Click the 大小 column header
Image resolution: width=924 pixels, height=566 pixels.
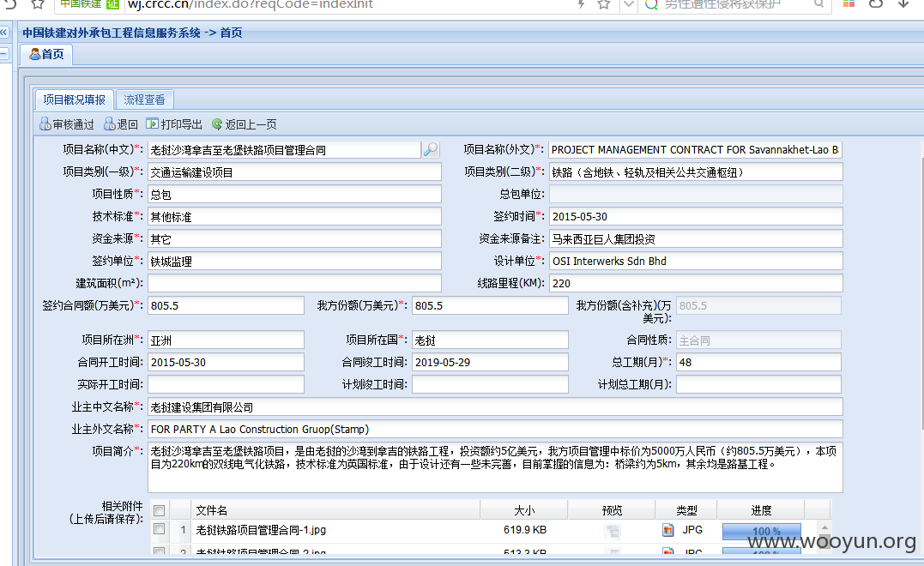tap(524, 510)
